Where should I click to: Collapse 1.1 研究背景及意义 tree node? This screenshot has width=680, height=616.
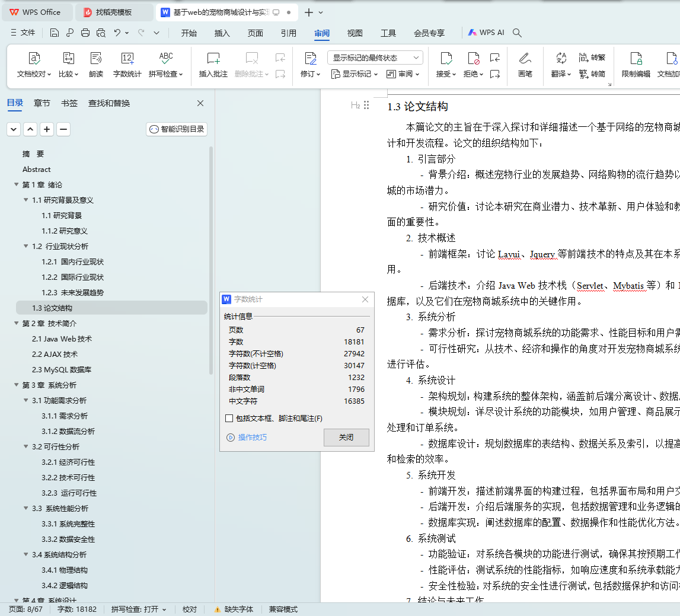(26, 200)
